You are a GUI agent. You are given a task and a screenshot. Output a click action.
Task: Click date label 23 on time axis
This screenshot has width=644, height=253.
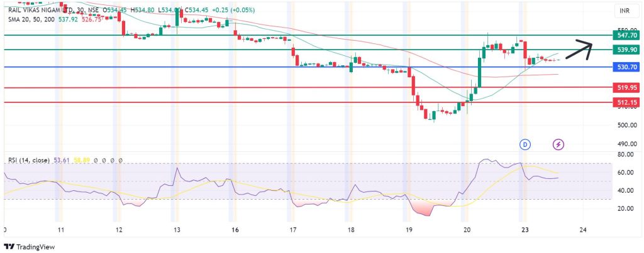click(x=524, y=230)
